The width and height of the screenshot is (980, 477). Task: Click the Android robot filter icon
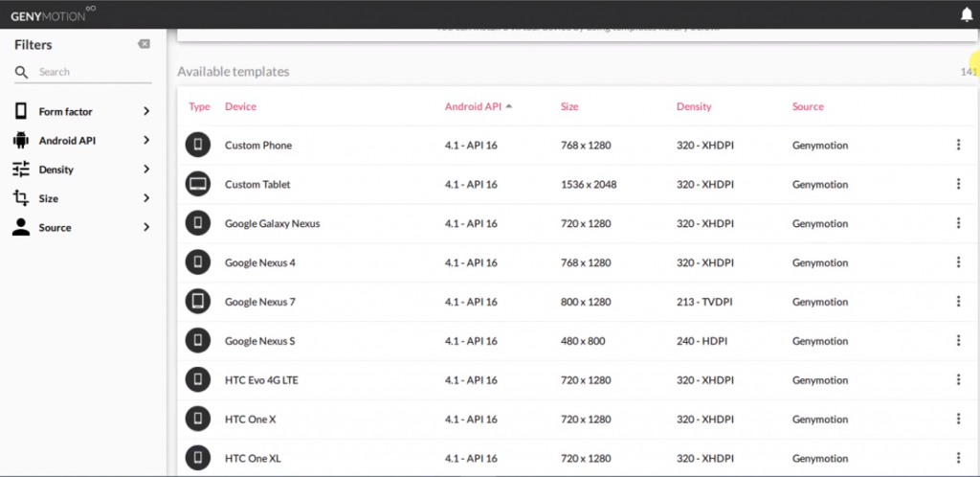tap(21, 140)
